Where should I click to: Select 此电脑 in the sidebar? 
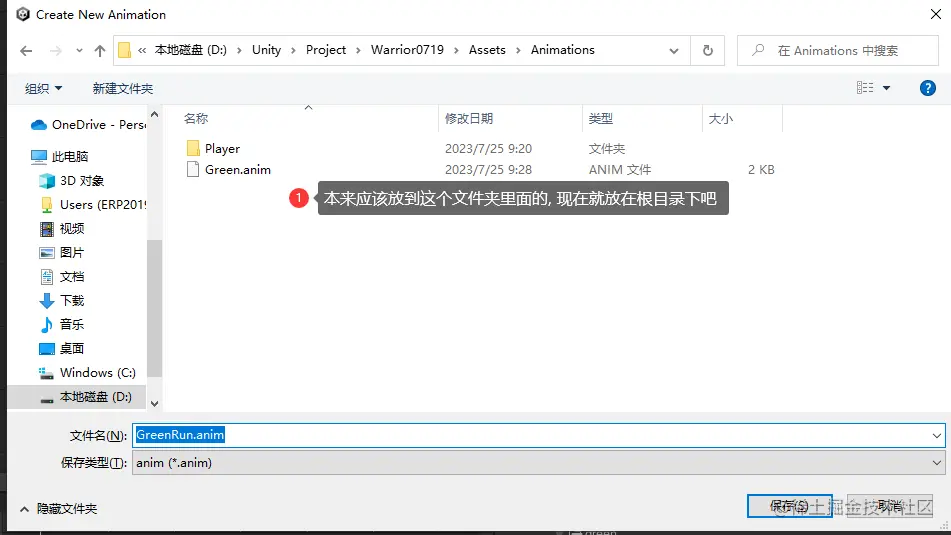point(59,156)
